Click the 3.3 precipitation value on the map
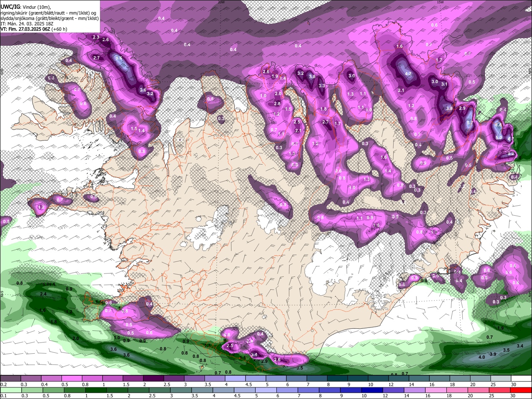Screen dimensions: 532x399 coord(322,86)
